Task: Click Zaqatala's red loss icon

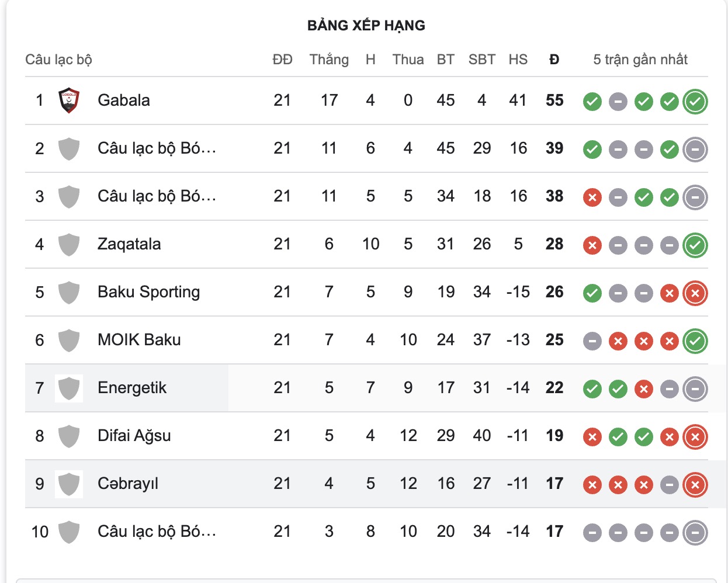Action: pyautogui.click(x=592, y=245)
